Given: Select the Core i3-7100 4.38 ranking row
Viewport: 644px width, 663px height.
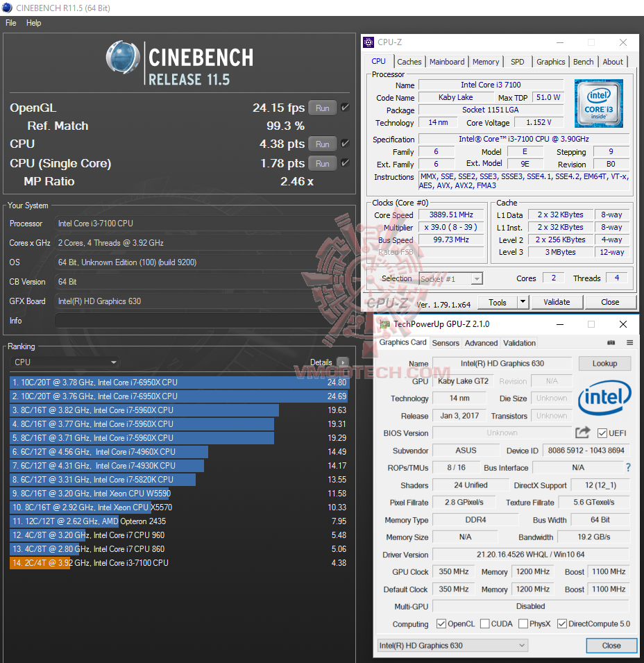Looking at the screenshot, I should 180,563.
